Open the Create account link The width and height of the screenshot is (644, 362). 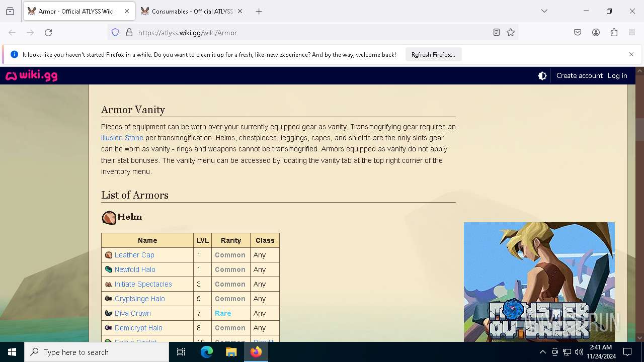579,76
